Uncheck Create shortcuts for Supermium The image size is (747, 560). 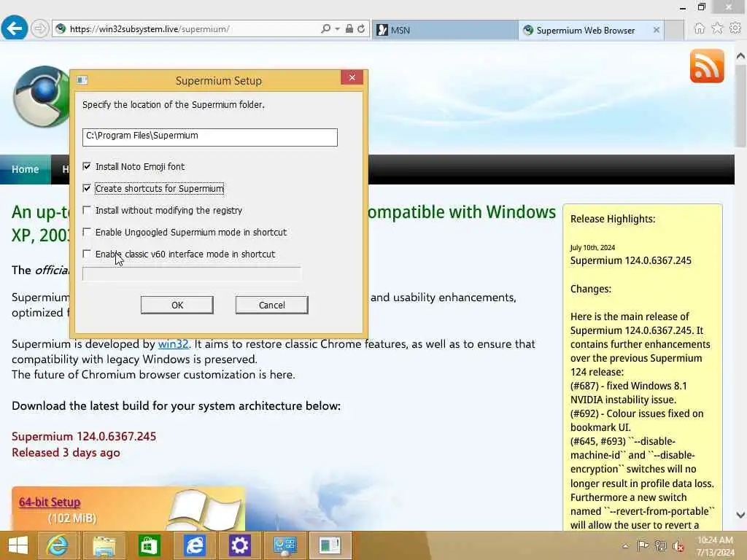click(x=87, y=188)
